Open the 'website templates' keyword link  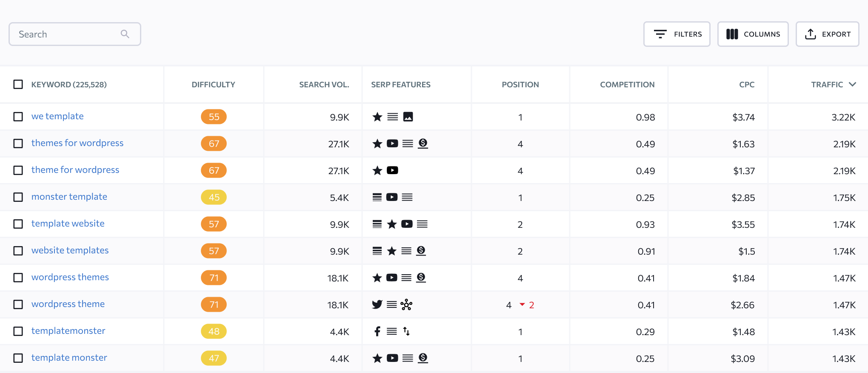pyautogui.click(x=70, y=250)
